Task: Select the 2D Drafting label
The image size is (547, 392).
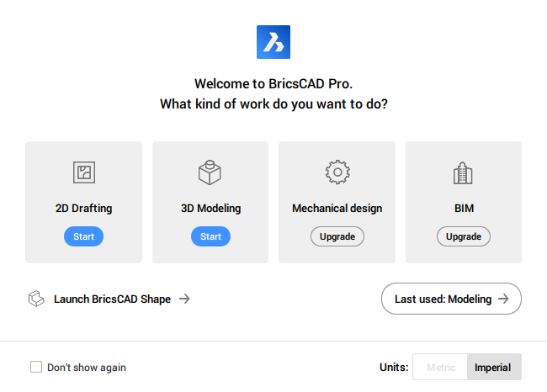Action: (83, 209)
